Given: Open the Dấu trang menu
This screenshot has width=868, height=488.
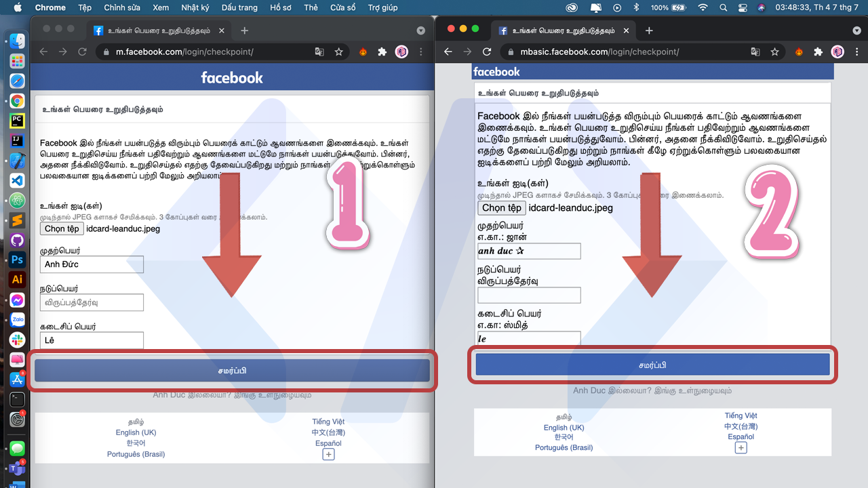Looking at the screenshot, I should (239, 7).
